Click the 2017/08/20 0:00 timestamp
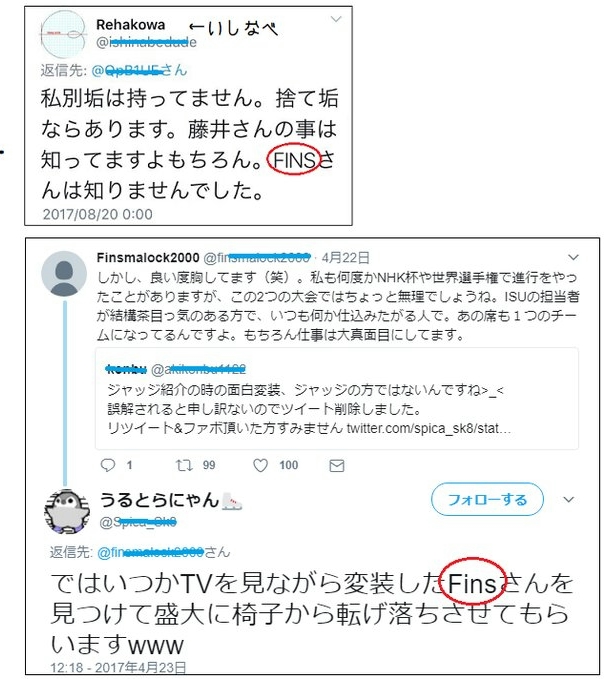The height and width of the screenshot is (679, 604). tap(97, 214)
